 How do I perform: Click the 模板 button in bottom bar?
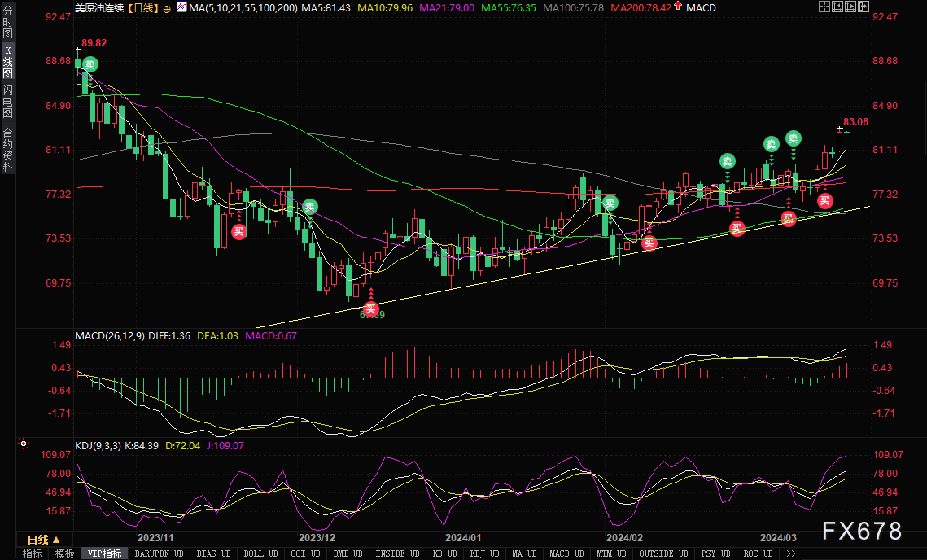[64, 553]
